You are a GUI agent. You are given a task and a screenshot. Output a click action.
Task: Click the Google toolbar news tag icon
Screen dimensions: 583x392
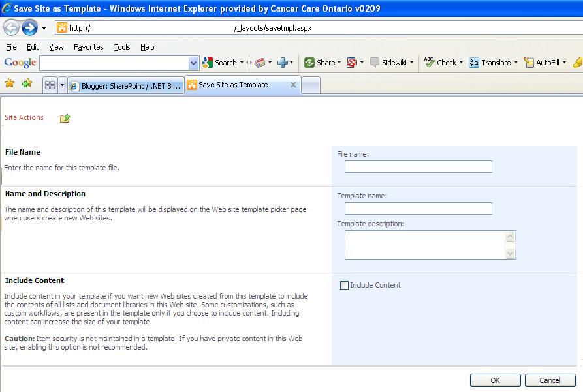(260, 63)
